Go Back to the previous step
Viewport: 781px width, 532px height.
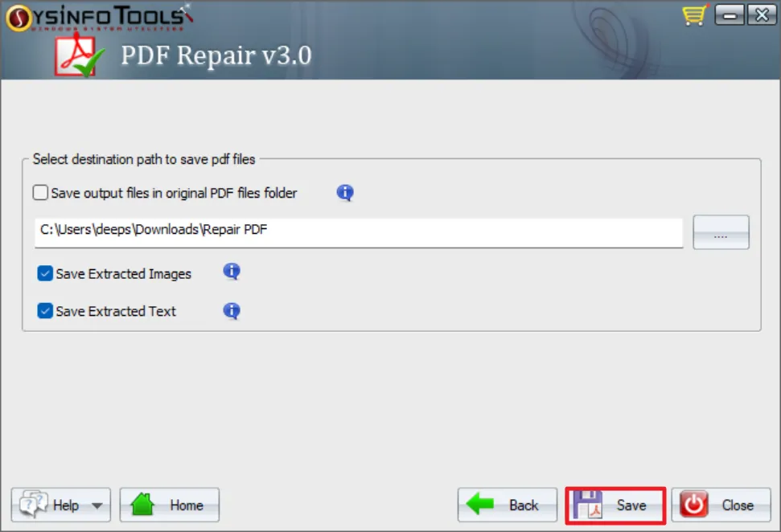507,505
